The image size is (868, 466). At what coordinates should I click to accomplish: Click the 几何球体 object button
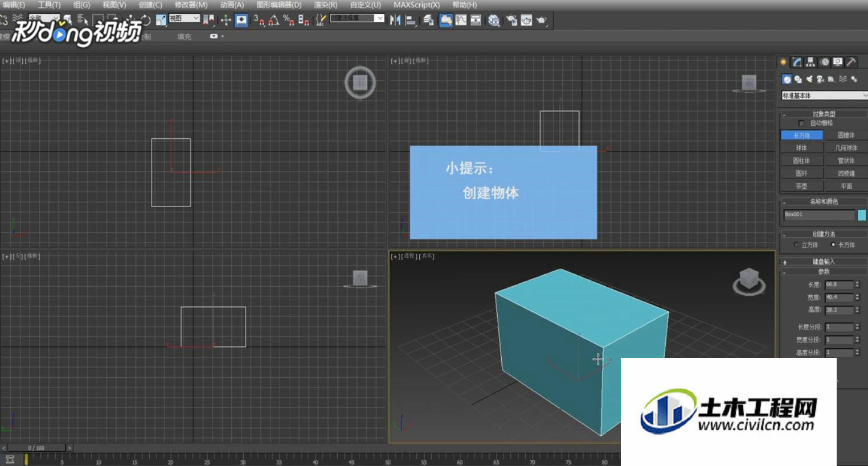tap(846, 148)
